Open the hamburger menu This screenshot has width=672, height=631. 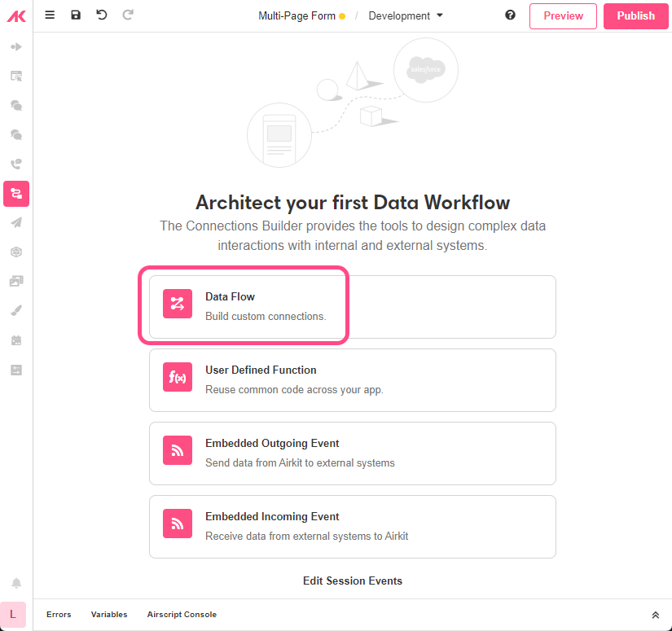click(x=50, y=15)
